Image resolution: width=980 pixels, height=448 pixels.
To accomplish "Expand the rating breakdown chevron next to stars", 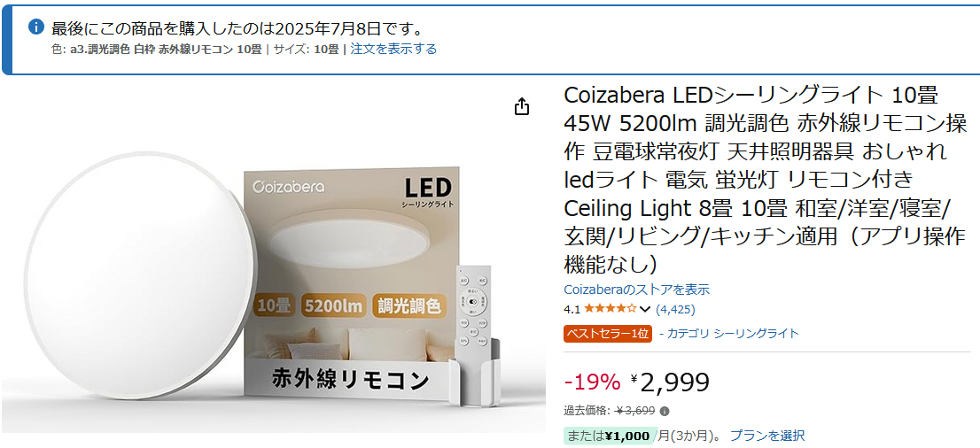I will click(x=646, y=309).
